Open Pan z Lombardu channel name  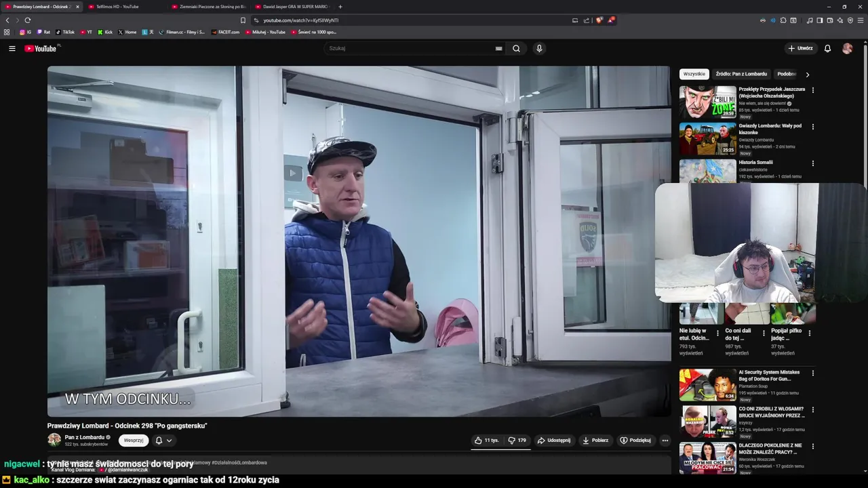[x=85, y=437]
